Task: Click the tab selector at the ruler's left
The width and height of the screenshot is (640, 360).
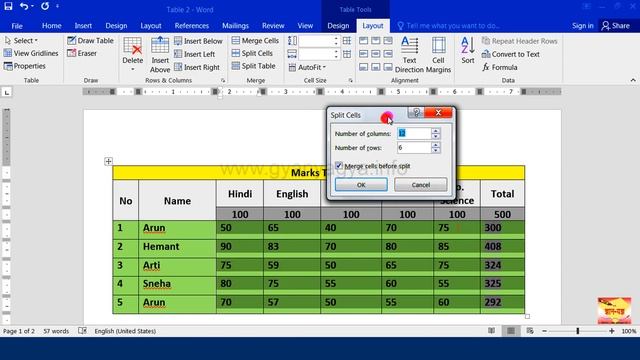Action: tap(7, 92)
